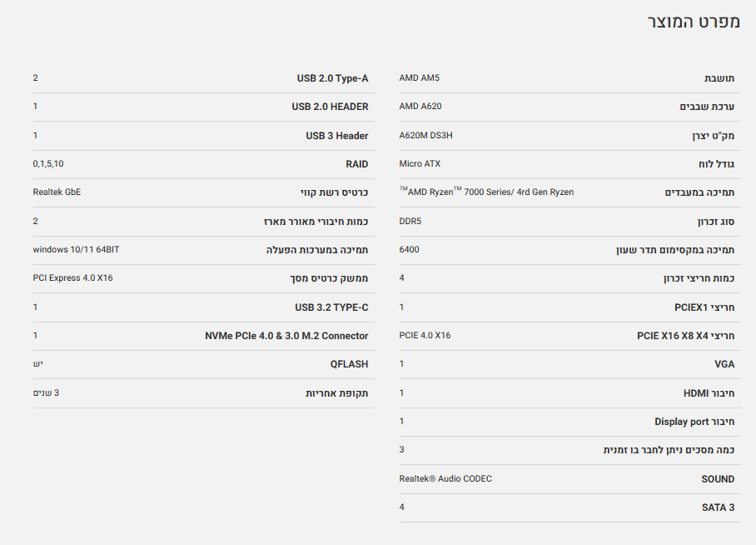Select the Realtek GbE network value

(x=57, y=192)
